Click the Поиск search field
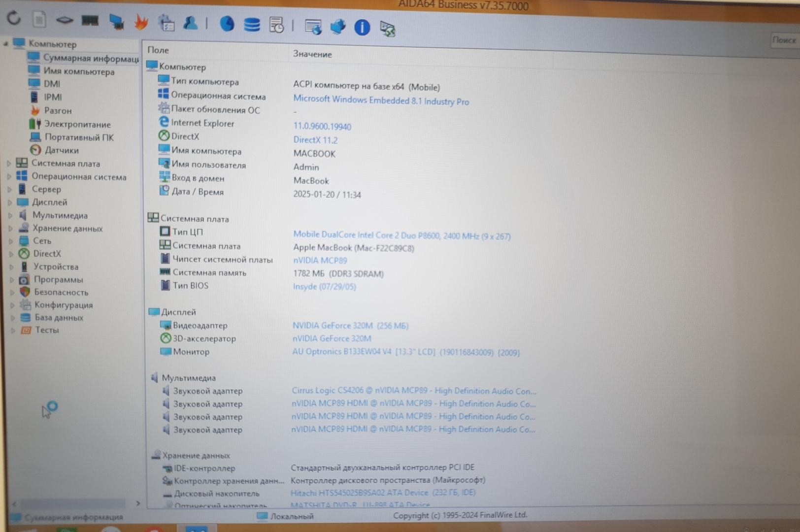Screen dimensions: 800x532 pyautogui.click(x=784, y=40)
